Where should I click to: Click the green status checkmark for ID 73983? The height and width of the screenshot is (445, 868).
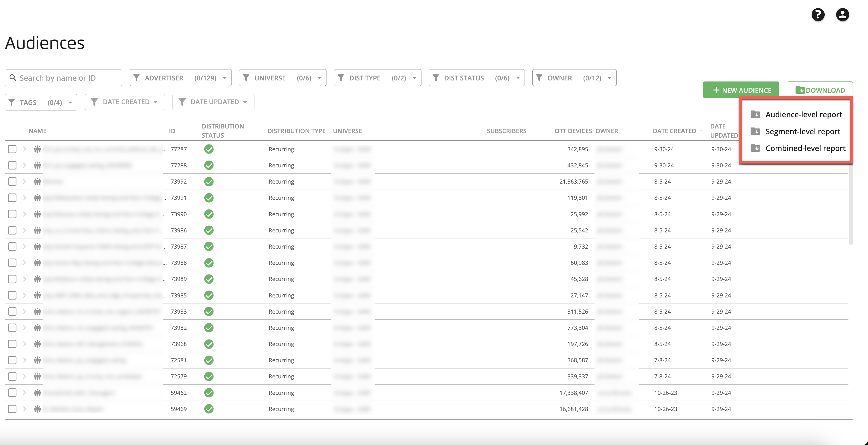209,312
